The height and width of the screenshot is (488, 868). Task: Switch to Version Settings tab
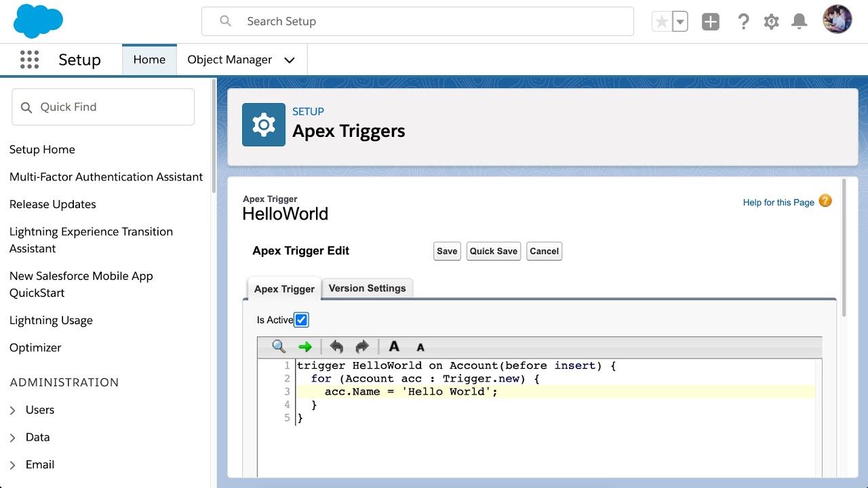pyautogui.click(x=367, y=288)
